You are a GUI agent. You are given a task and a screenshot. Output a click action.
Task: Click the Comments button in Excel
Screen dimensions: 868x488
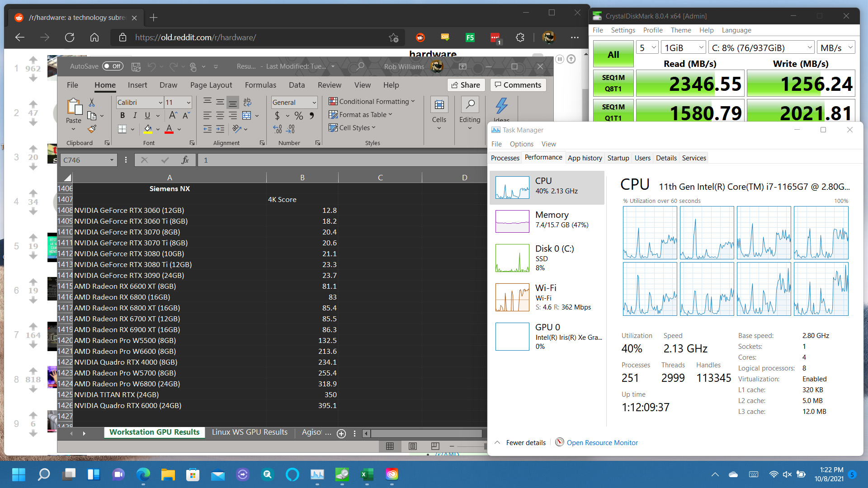pos(518,85)
